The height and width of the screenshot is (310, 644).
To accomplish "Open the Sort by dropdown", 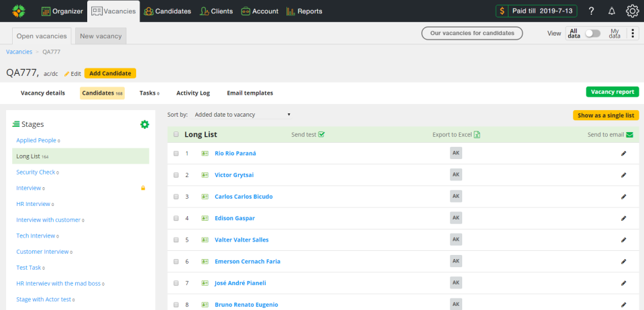I will (x=242, y=115).
